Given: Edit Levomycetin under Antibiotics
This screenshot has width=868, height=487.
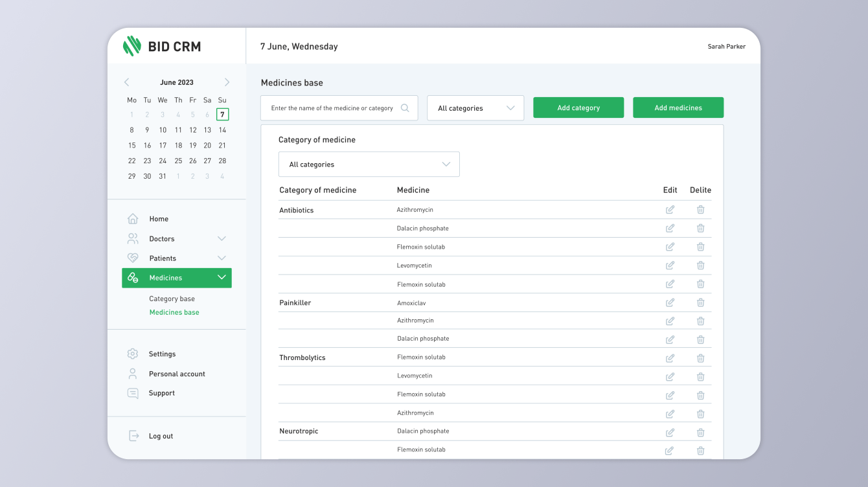Looking at the screenshot, I should point(670,266).
